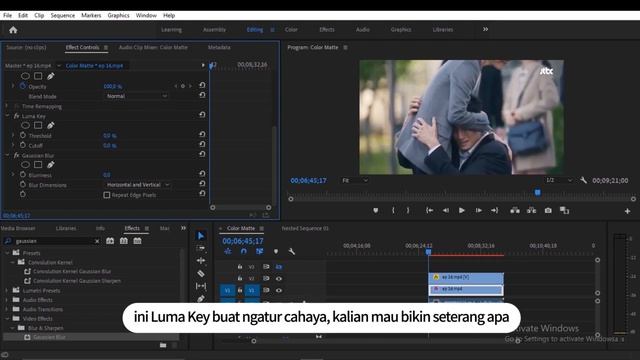Screen dimensions: 640x360
Task: Expand Time Remapping property
Action: click(x=7, y=106)
